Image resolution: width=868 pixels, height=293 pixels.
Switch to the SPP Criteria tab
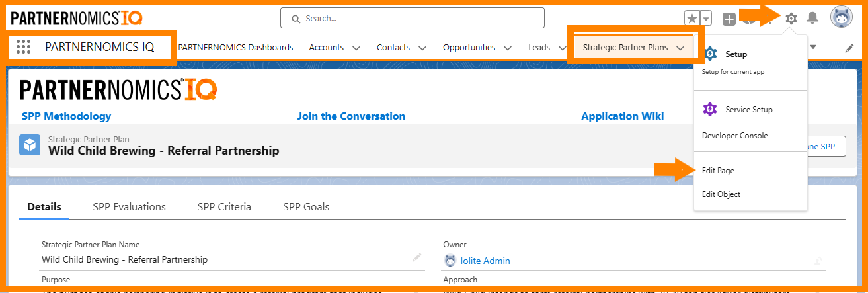pyautogui.click(x=224, y=207)
